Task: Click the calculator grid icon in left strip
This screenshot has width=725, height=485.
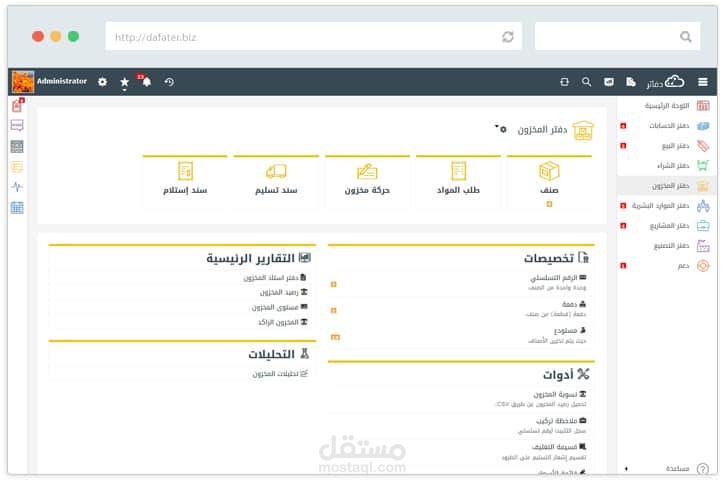Action: (x=17, y=147)
